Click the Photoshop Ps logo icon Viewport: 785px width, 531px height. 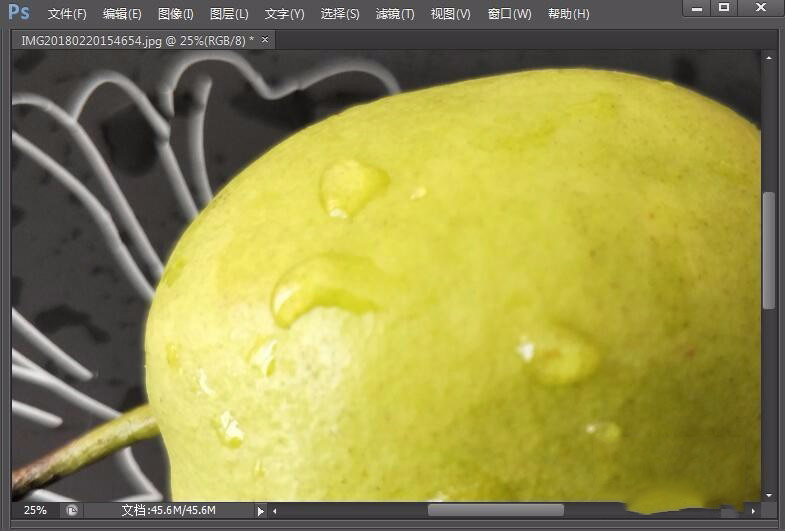click(19, 13)
